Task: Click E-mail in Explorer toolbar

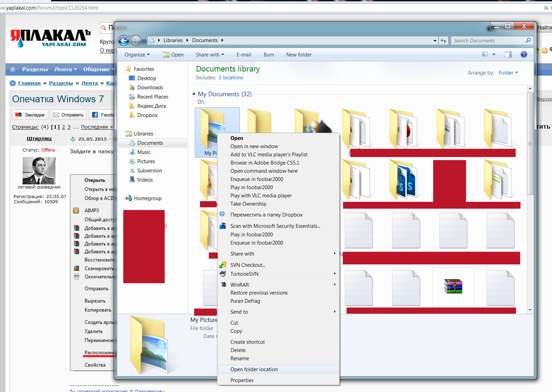Action: click(244, 55)
